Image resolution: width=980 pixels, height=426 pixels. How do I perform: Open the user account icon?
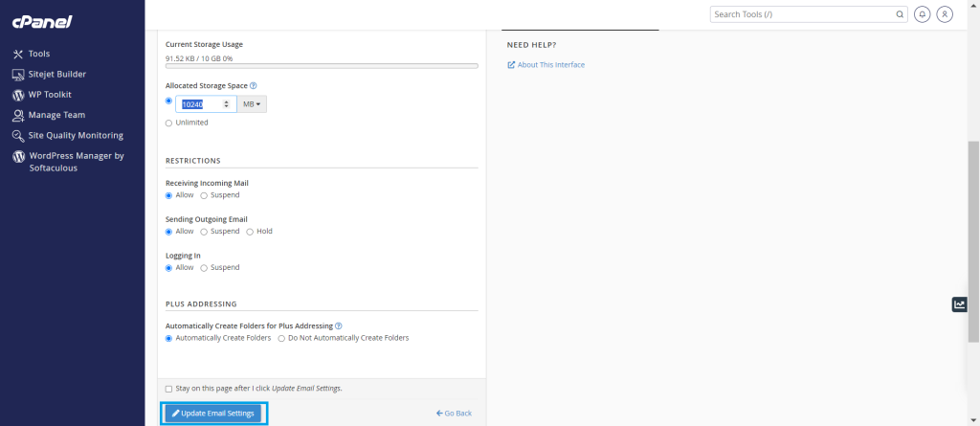(945, 14)
